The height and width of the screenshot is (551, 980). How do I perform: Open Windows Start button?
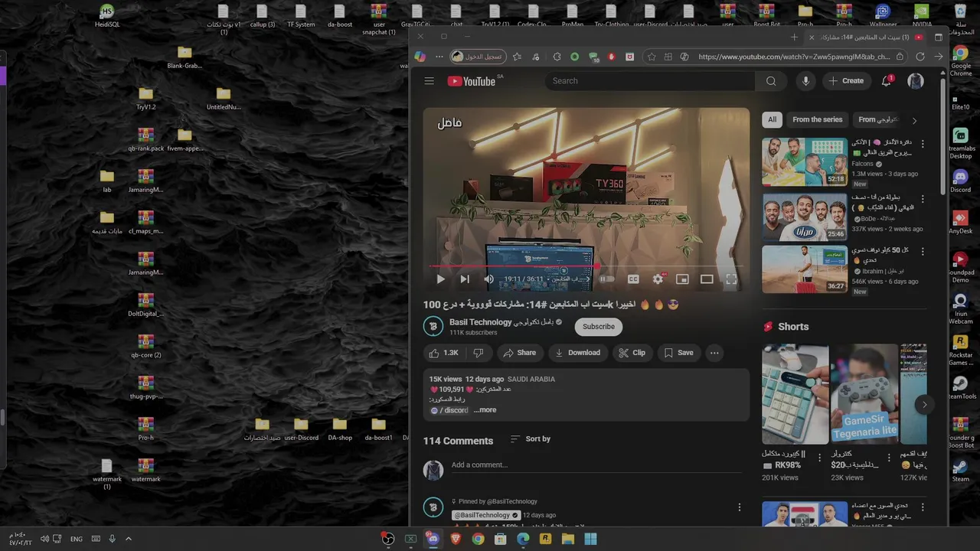590,539
